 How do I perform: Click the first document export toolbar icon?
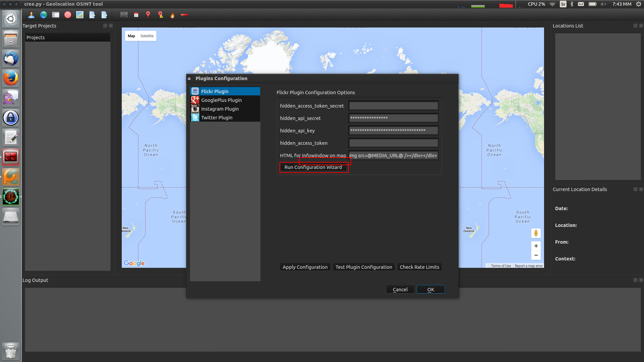(x=92, y=15)
